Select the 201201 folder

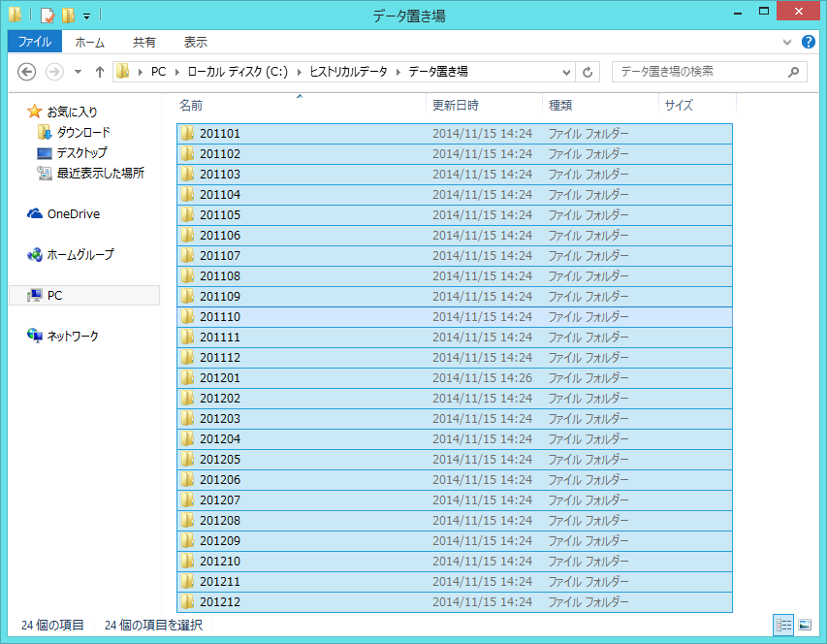click(220, 378)
